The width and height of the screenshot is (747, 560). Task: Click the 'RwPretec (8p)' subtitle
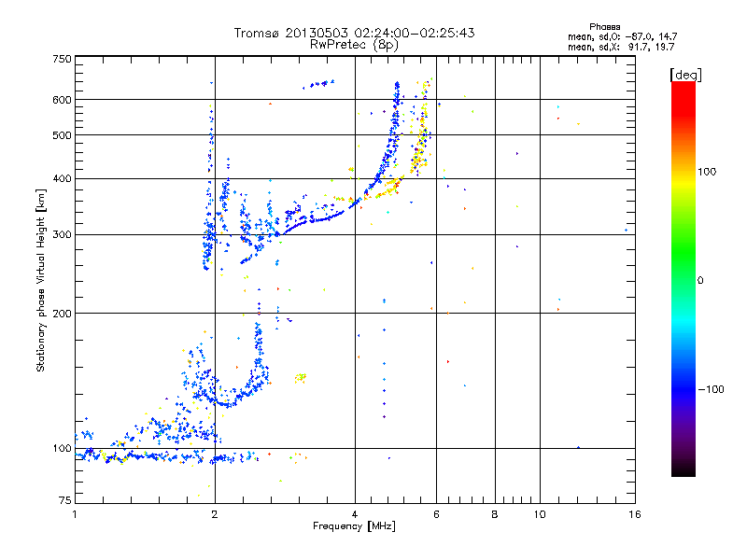coord(354,45)
